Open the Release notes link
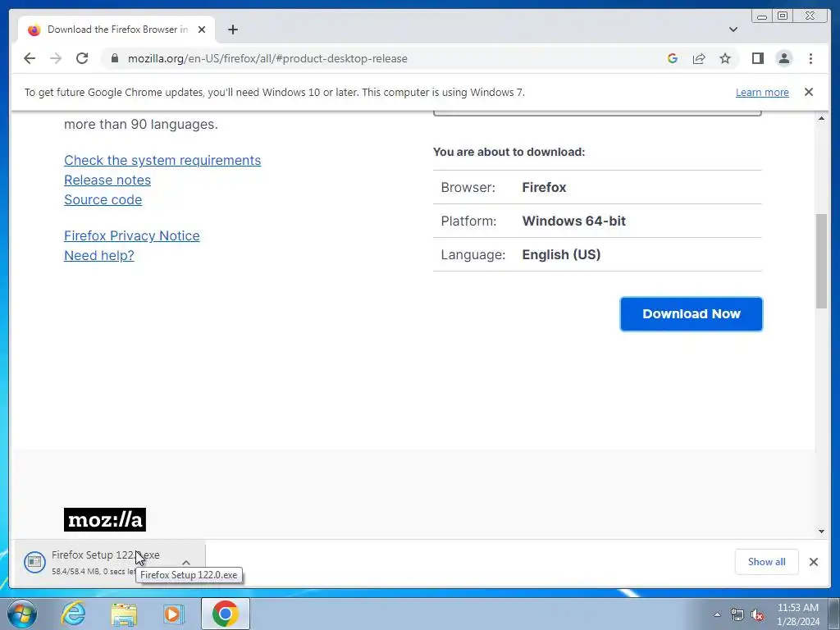The width and height of the screenshot is (840, 630). click(107, 180)
